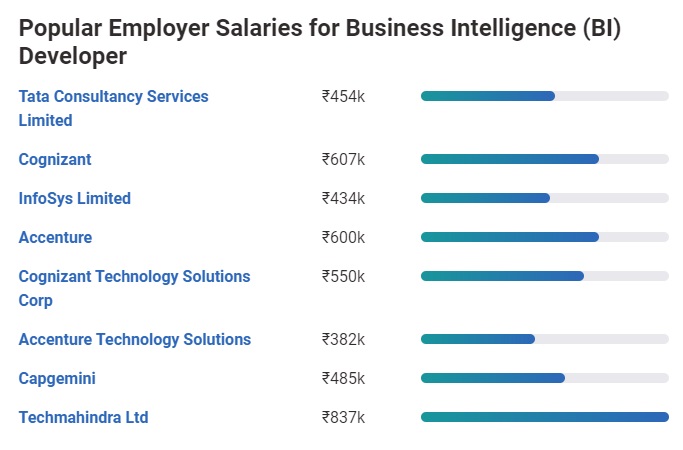Click the ₹454k salary value
This screenshot has width=683, height=450.
pyautogui.click(x=343, y=97)
